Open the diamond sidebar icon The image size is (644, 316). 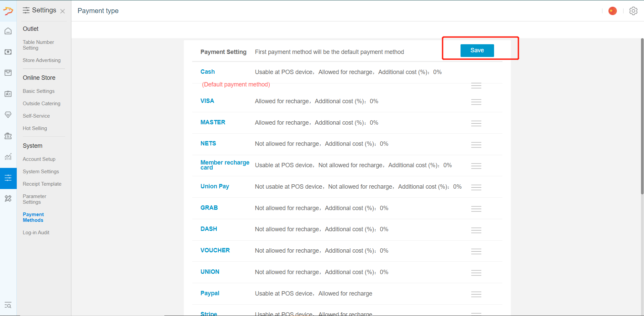(8, 115)
